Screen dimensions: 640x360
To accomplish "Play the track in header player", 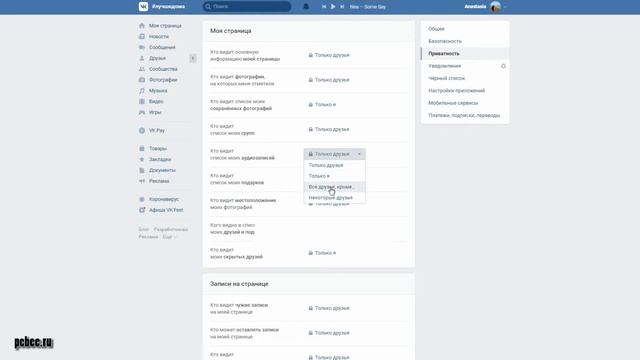I will coord(333,7).
